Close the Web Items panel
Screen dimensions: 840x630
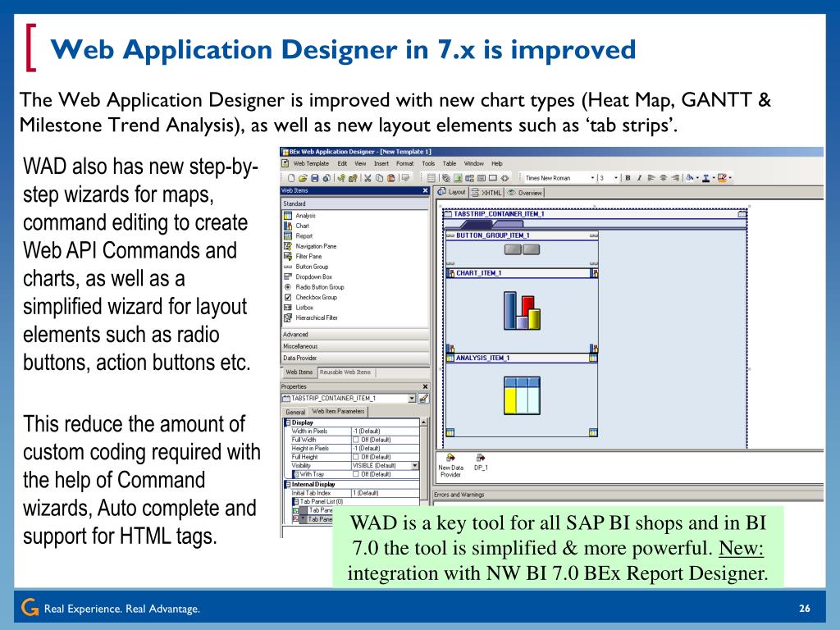pos(426,190)
